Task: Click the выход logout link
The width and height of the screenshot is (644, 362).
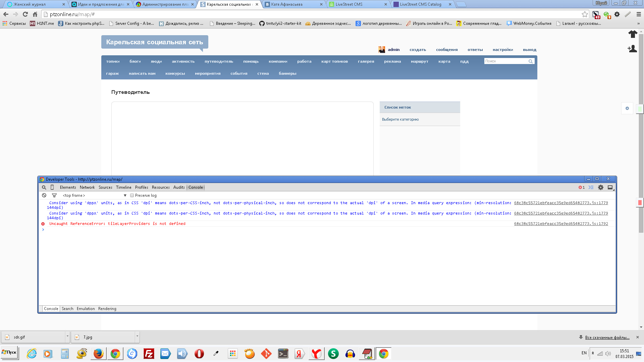Action: tap(530, 50)
